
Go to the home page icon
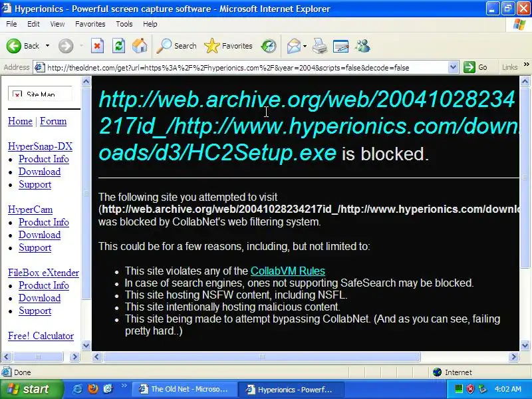(140, 46)
